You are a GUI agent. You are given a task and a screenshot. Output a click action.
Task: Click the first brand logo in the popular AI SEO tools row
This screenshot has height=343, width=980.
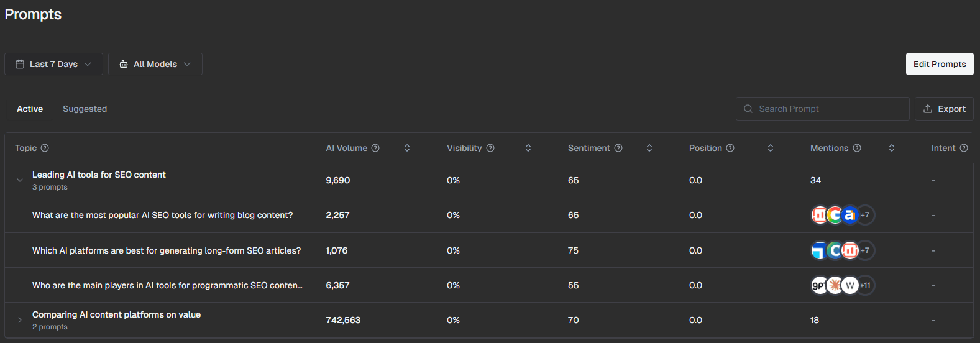820,215
